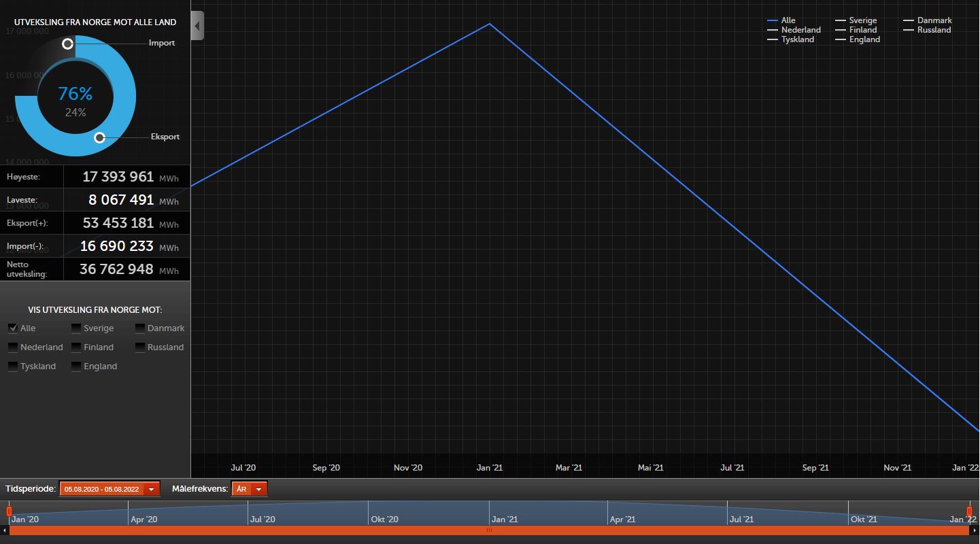This screenshot has height=544, width=980.
Task: Collapse the left sidebar panel arrow
Action: click(197, 26)
